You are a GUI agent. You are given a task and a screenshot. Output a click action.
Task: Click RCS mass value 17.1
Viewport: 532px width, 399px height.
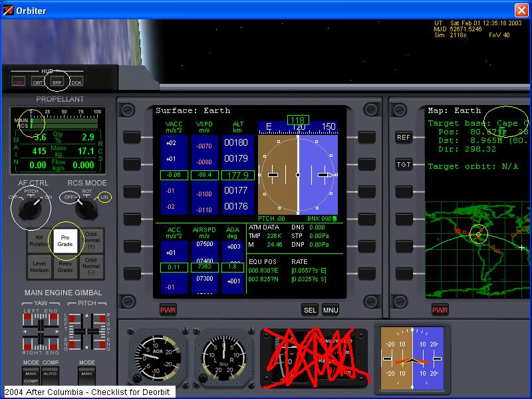pos(86,151)
